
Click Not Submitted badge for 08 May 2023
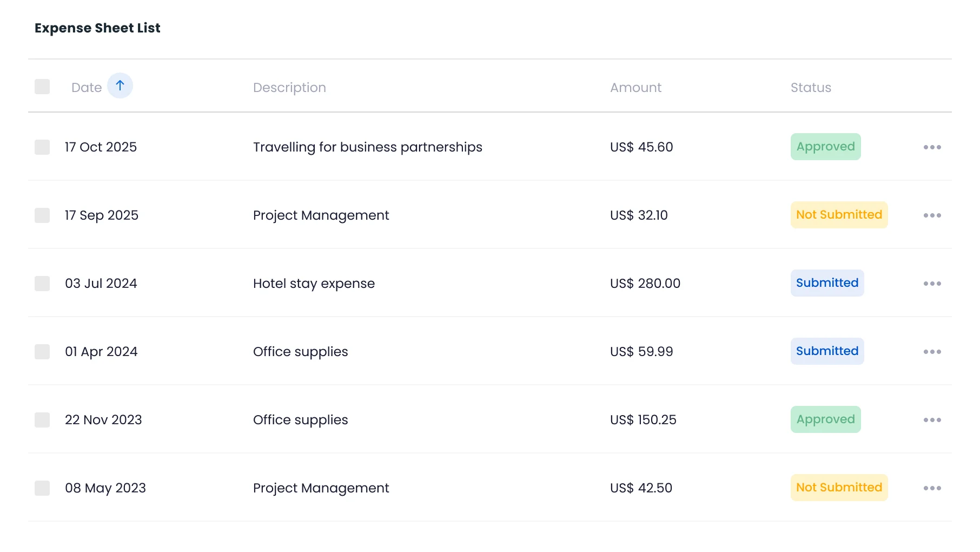pos(839,488)
